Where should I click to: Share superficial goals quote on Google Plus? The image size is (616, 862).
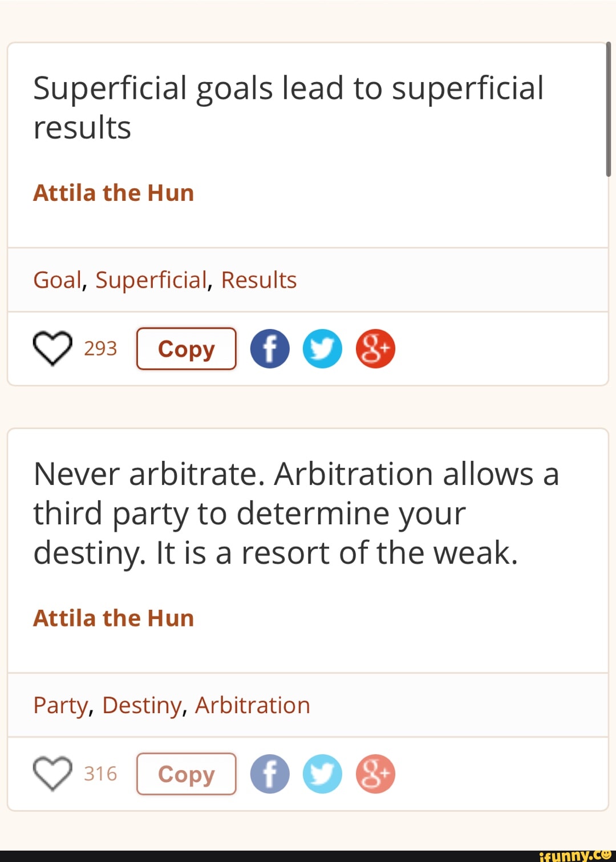tap(375, 349)
